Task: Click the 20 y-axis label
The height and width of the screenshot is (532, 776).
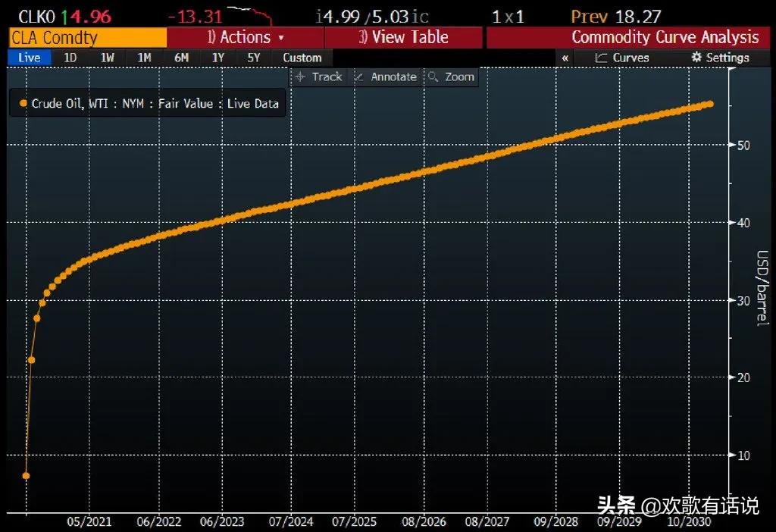Action: coord(743,377)
